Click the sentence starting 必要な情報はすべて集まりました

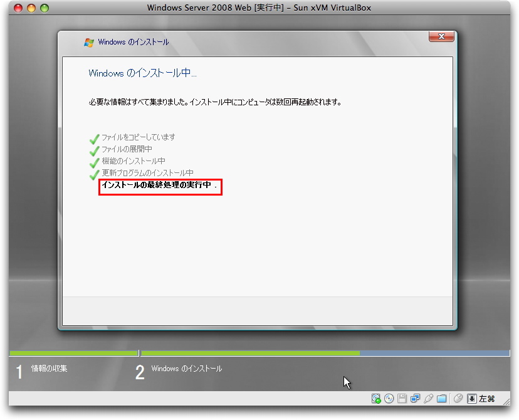coord(215,102)
